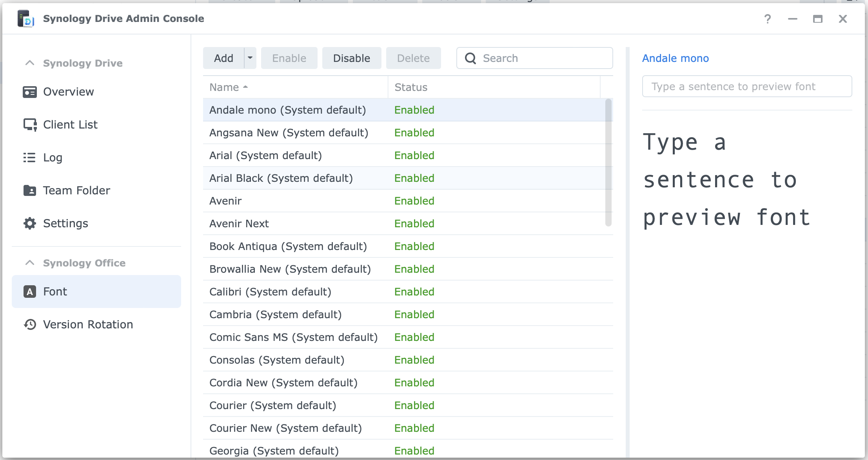The height and width of the screenshot is (460, 868).
Task: Select the Cordia New (System default) row
Action: (408, 383)
